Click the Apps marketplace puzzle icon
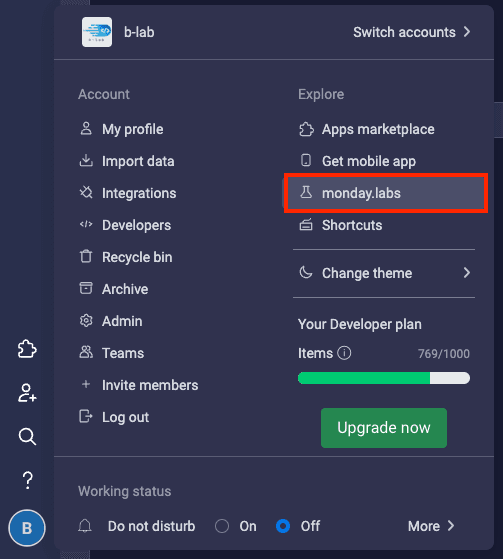Screen dimensions: 503x559 tap(306, 129)
